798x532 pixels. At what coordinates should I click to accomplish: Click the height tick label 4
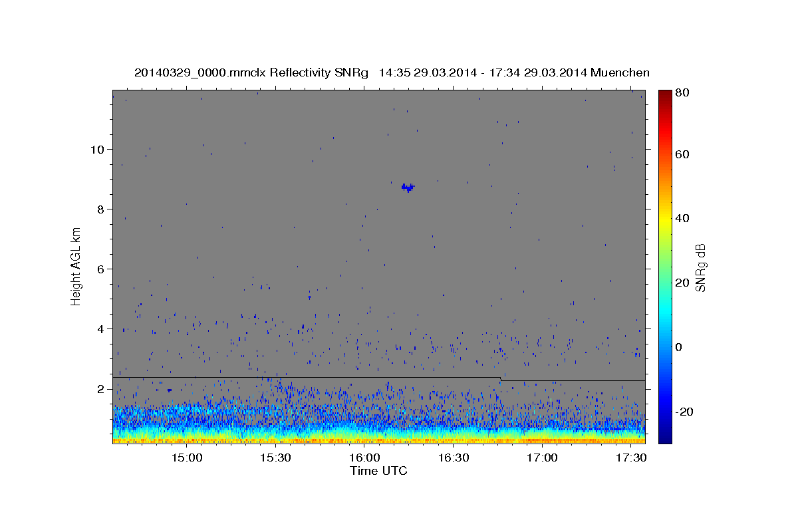pyautogui.click(x=102, y=329)
